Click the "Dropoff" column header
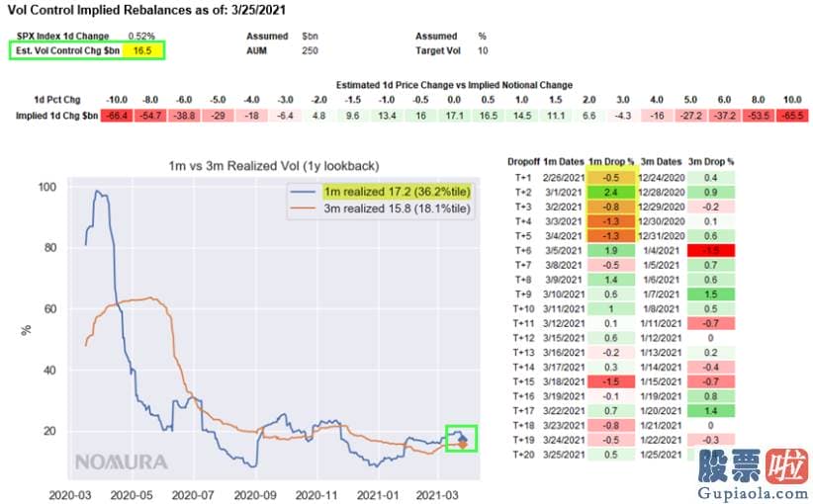The height and width of the screenshot is (504, 813). [523, 162]
